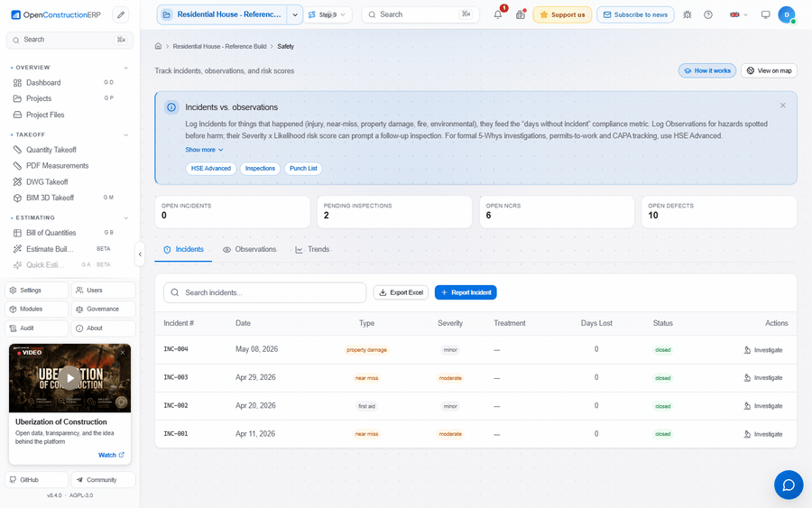
Task: Investigate incident INC-004
Action: point(762,350)
